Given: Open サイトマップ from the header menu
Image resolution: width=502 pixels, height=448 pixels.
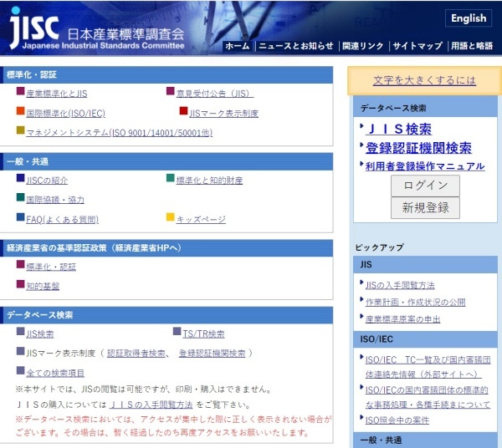Looking at the screenshot, I should pyautogui.click(x=417, y=46).
